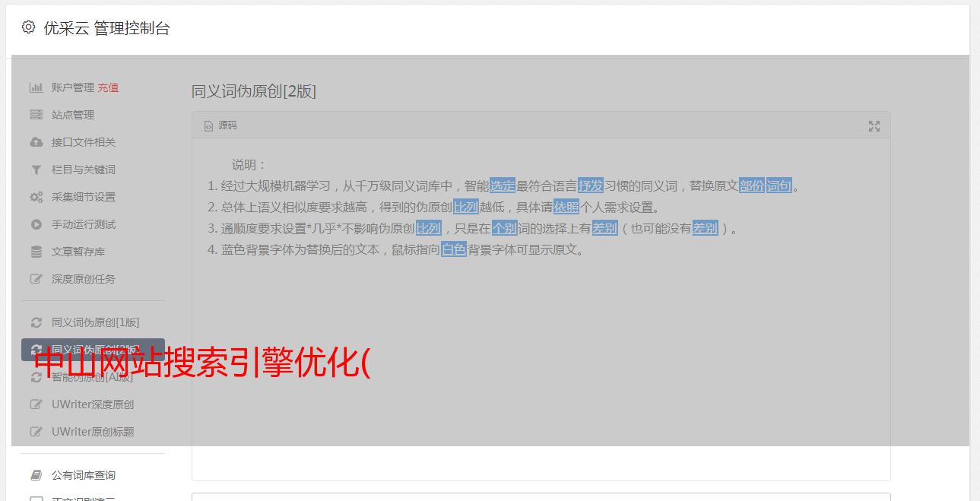Click the highlighted word 选定 in text
Viewport: 980px width, 501px height.
tap(503, 185)
